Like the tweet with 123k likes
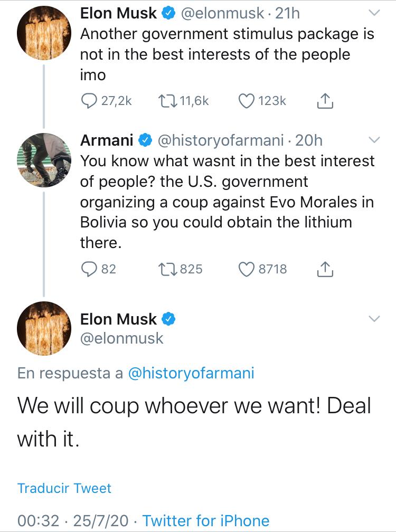This screenshot has width=396, height=532. [x=247, y=101]
